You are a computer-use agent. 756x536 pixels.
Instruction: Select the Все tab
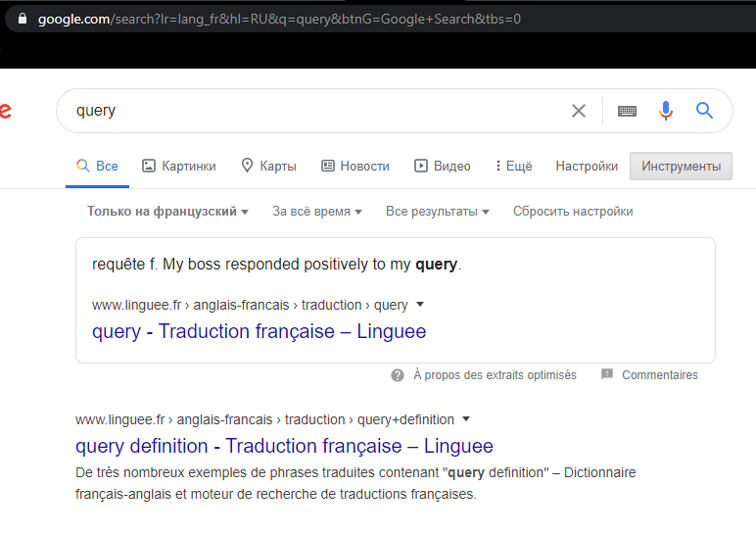pos(97,166)
